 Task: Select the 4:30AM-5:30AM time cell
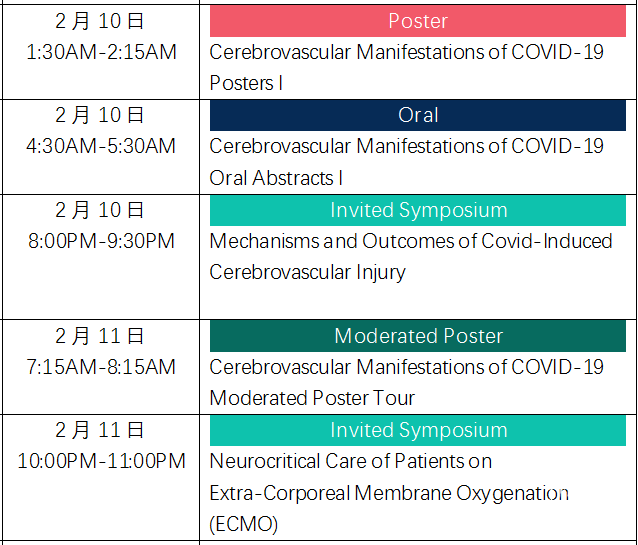[101, 147]
